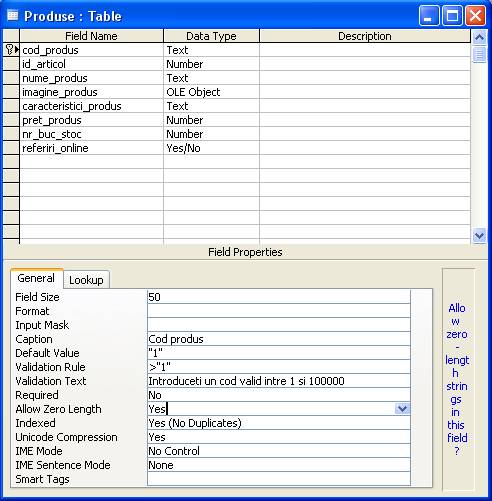
Task: Select the nume_produs field name cell
Action: [91, 78]
